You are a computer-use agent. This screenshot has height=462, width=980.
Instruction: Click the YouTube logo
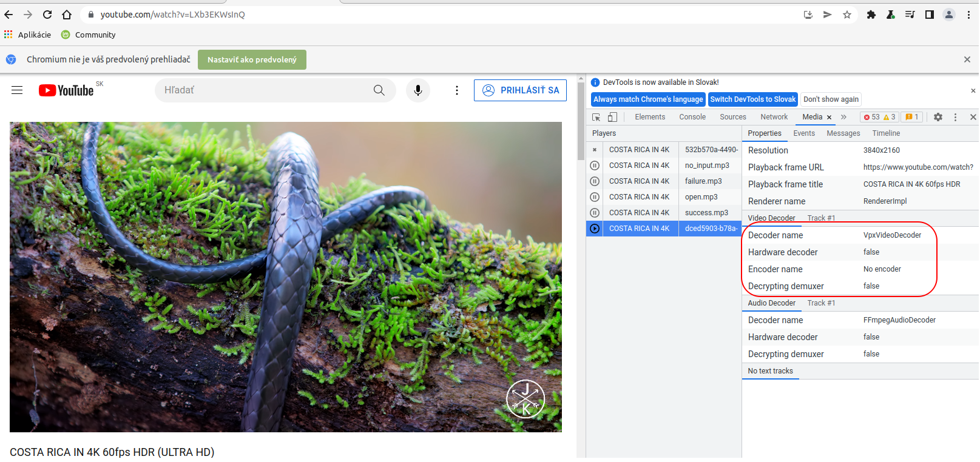click(66, 90)
